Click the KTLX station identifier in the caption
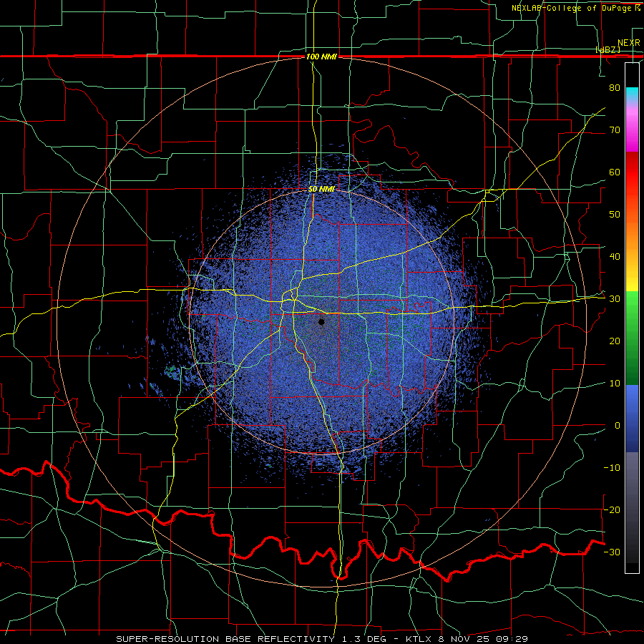The image size is (644, 644). coord(420,639)
